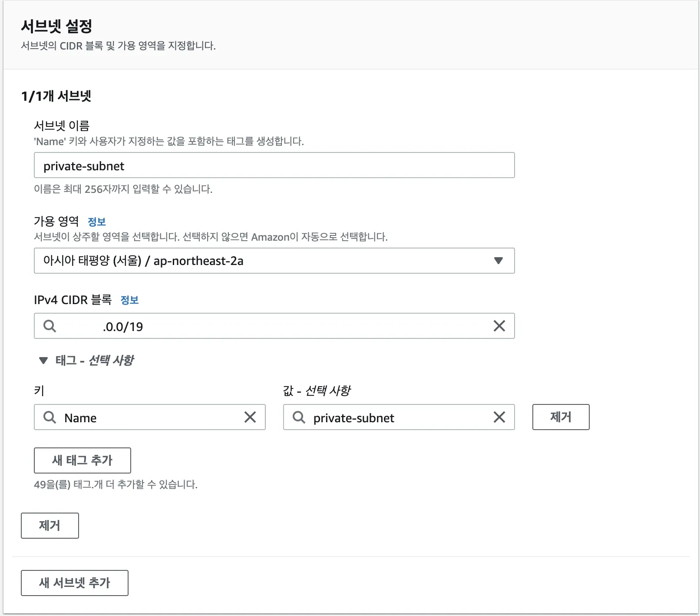Click the 태그 - 선택 사항 label
Image resolution: width=700 pixels, height=616 pixels.
[x=95, y=360]
